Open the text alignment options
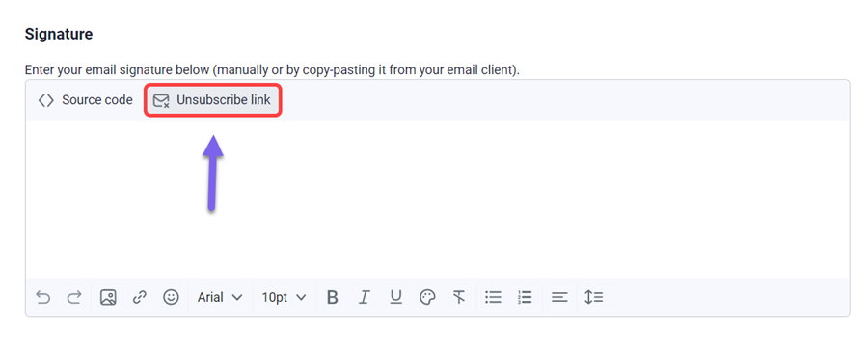 pos(559,297)
